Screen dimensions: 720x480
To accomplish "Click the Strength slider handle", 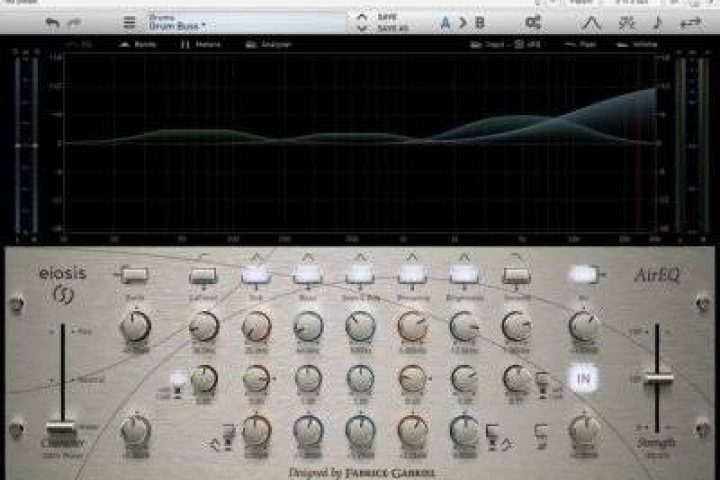I will (659, 378).
